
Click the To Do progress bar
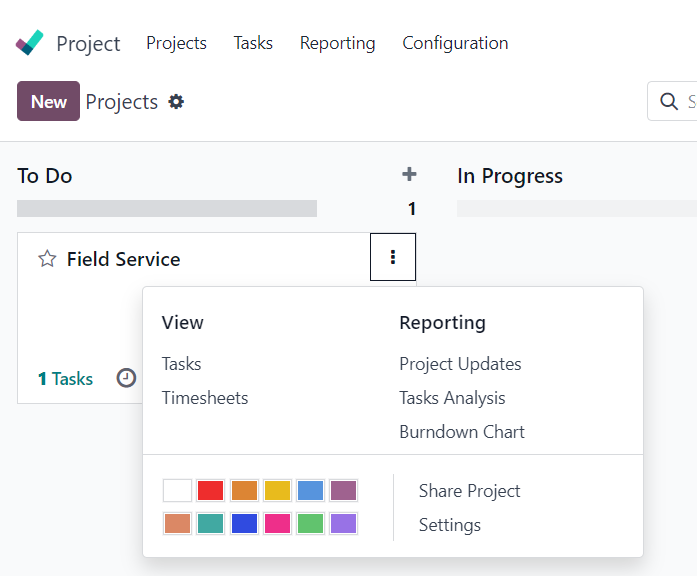167,208
